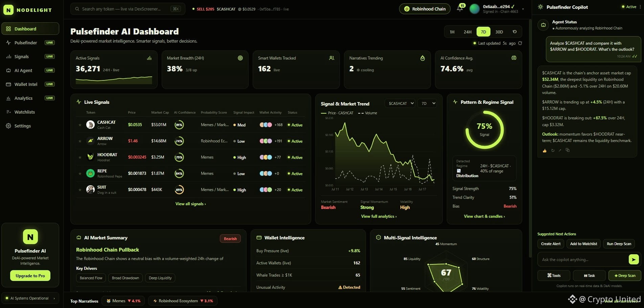Image resolution: width=644 pixels, height=308 pixels.
Task: Click the ARROW token avatar
Action: point(90,141)
